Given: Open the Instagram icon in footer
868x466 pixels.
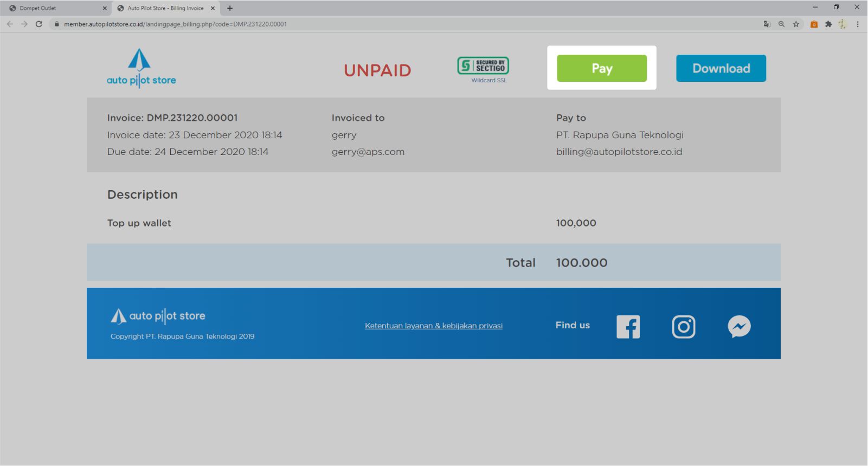Looking at the screenshot, I should click(x=683, y=327).
